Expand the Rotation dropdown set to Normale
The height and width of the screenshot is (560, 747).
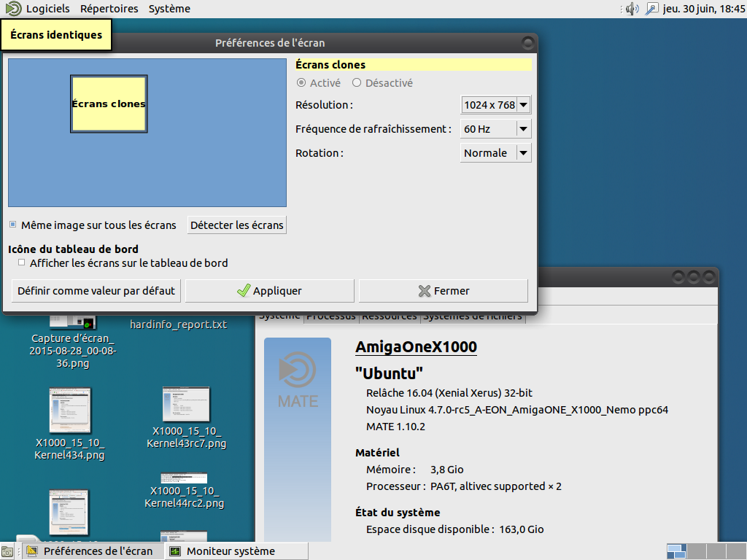tap(496, 153)
